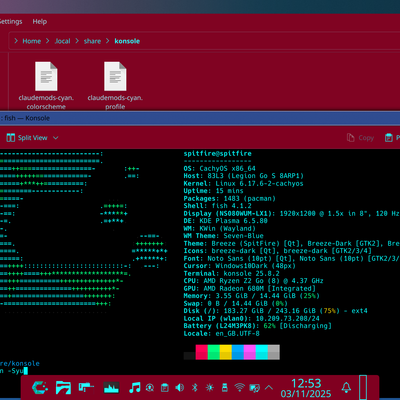The image size is (400, 400).
Task: Click the green color block in fastfetch
Action: point(213,352)
